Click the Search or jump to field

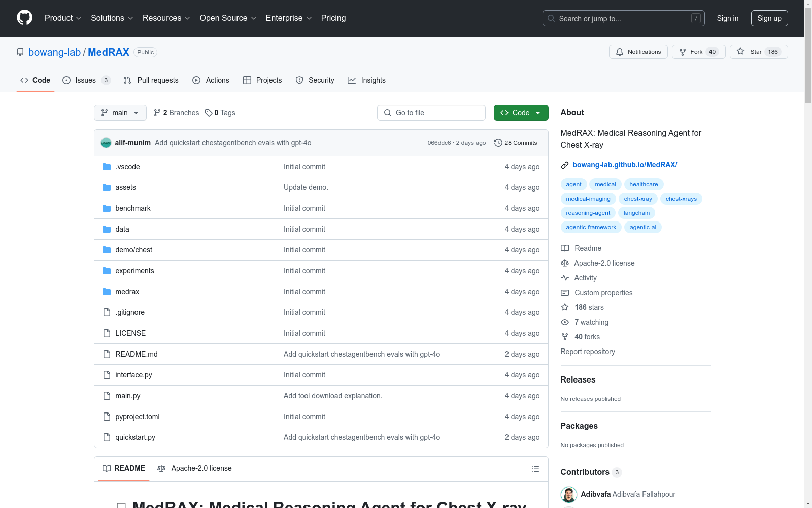tap(624, 18)
